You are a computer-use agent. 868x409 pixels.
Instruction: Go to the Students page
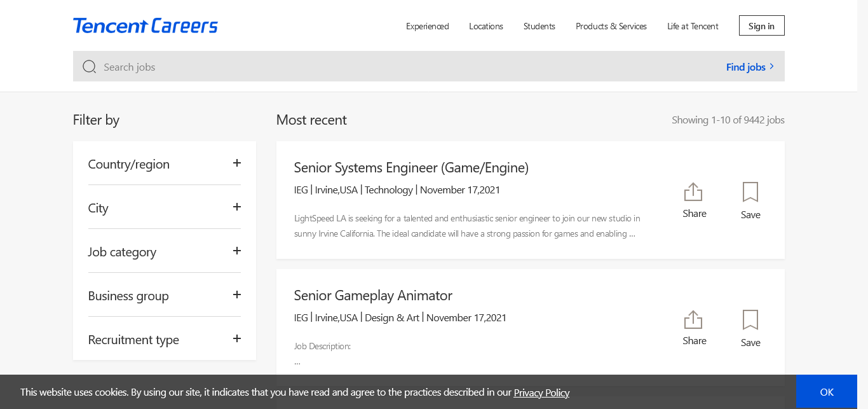pyautogui.click(x=539, y=26)
